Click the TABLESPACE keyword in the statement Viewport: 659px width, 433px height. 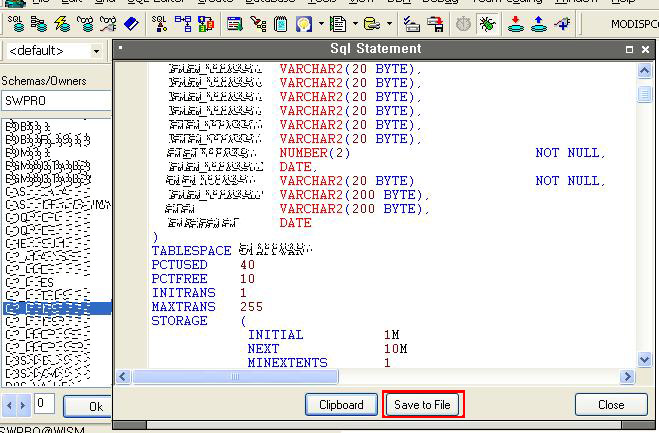point(191,251)
